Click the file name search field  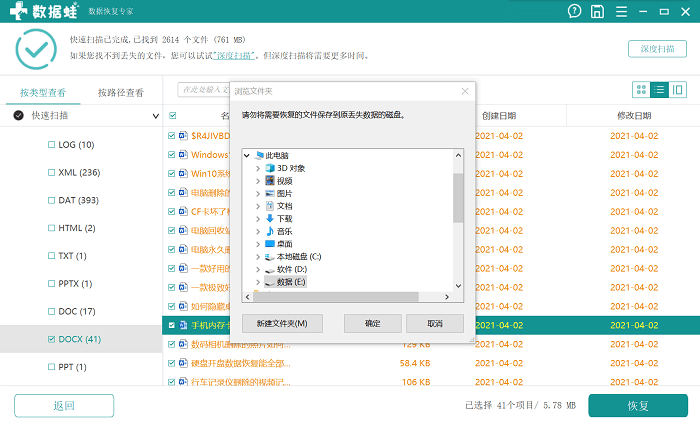point(204,90)
